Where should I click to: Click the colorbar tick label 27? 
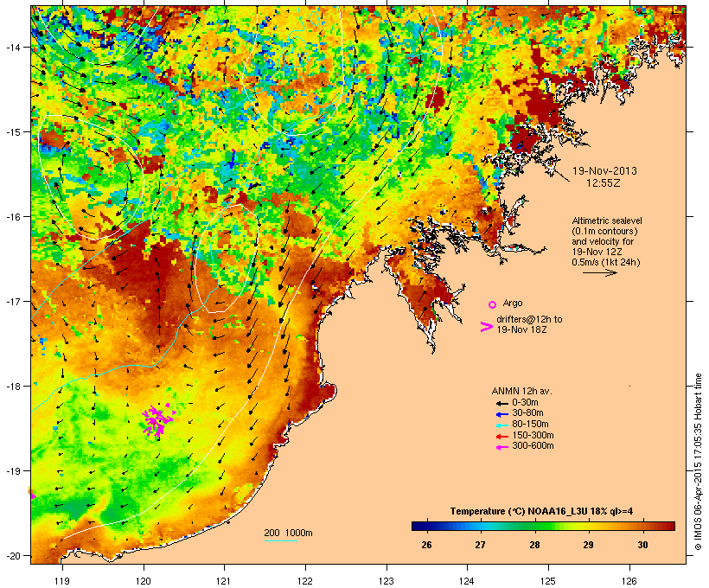(480, 545)
